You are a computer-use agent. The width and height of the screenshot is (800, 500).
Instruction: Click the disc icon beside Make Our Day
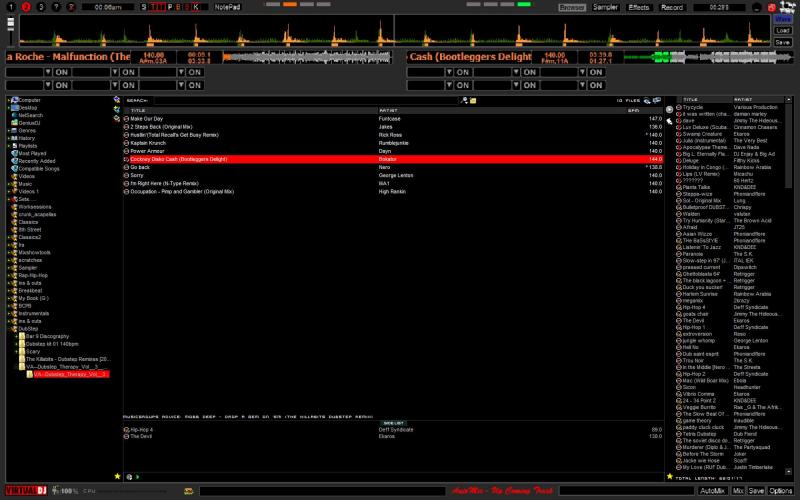tap(127, 119)
